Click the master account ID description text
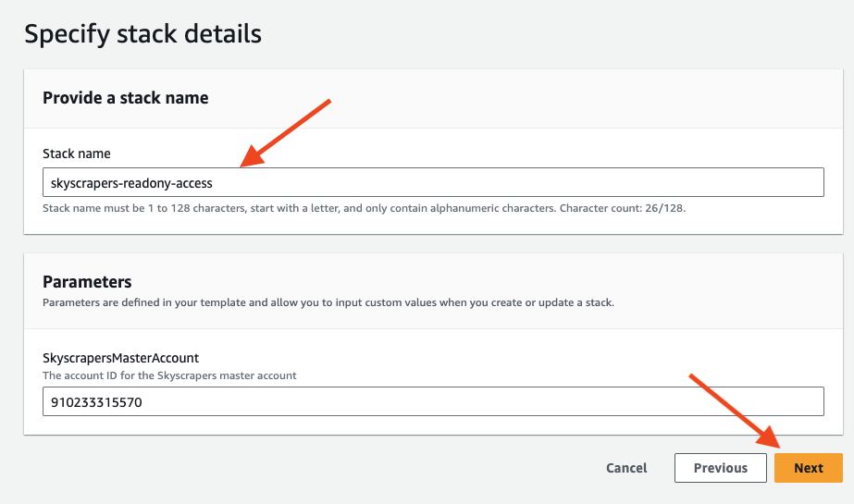The width and height of the screenshot is (854, 504). tap(169, 375)
